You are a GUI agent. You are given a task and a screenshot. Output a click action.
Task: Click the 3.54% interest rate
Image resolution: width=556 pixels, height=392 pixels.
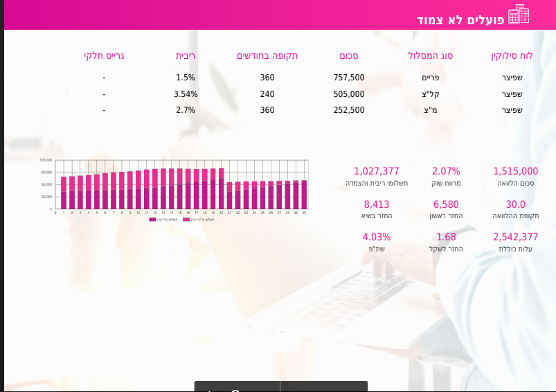point(186,94)
